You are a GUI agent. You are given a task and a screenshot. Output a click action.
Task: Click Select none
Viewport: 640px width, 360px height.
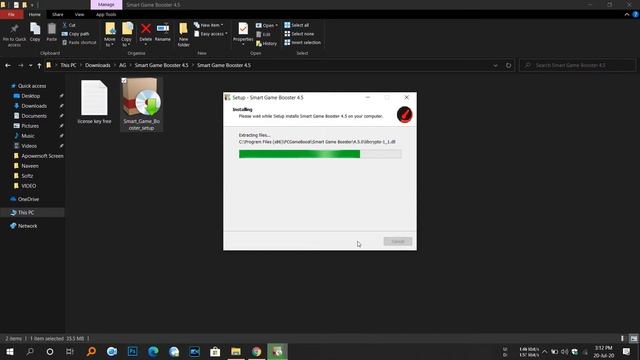point(299,34)
